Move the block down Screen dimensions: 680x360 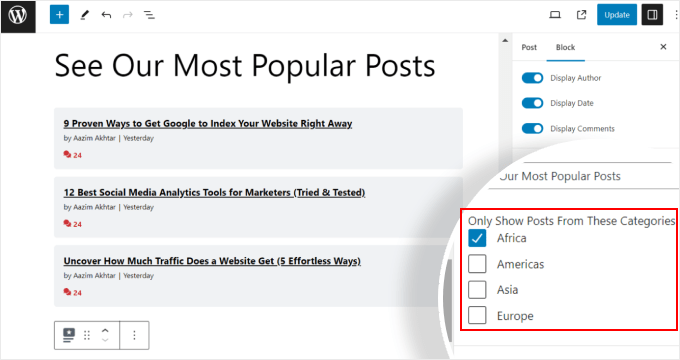pyautogui.click(x=105, y=340)
